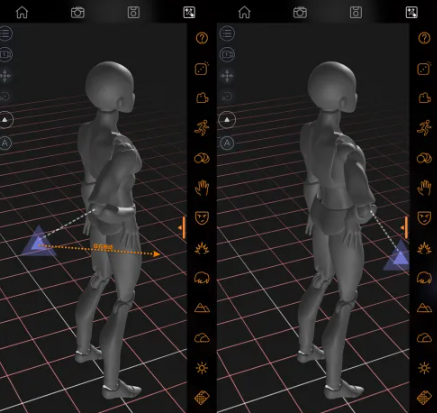Image resolution: width=437 pixels, height=413 pixels.
Task: Open explosion effects icon in left panel
Action: click(202, 248)
